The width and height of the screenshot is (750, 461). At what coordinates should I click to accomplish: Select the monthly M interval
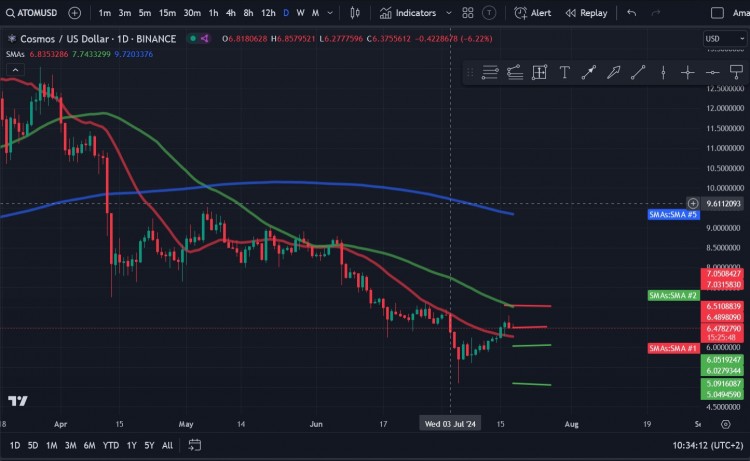coord(315,13)
